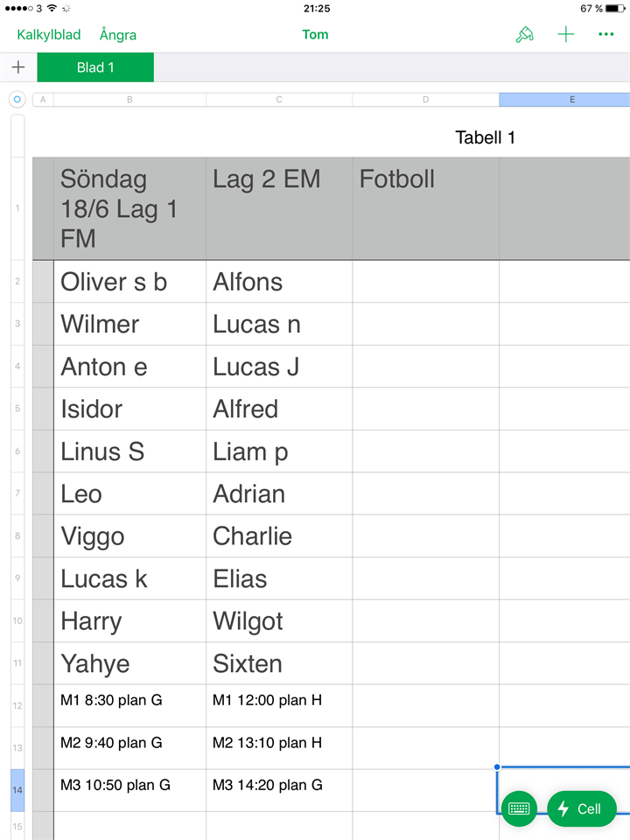
Task: Tap the green Cell action button
Action: [581, 808]
